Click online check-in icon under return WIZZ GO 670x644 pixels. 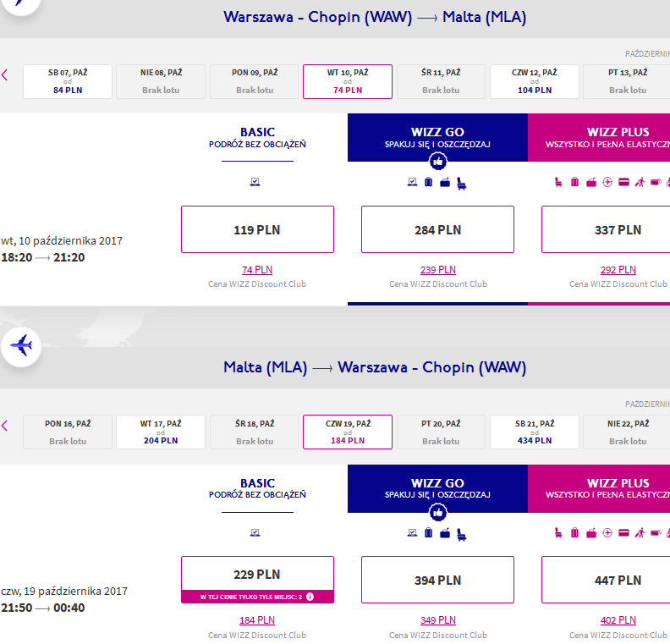tap(412, 533)
